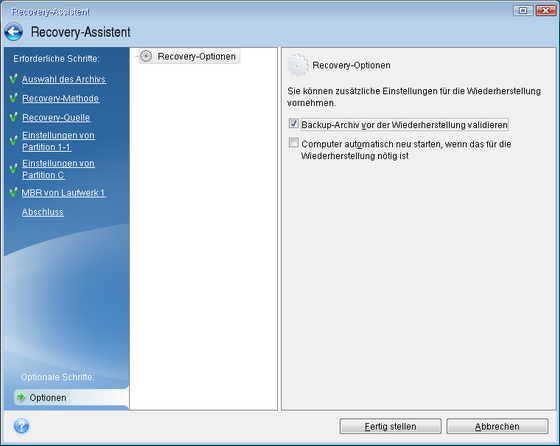
Task: Click the Fertig stellen button
Action: tap(390, 426)
